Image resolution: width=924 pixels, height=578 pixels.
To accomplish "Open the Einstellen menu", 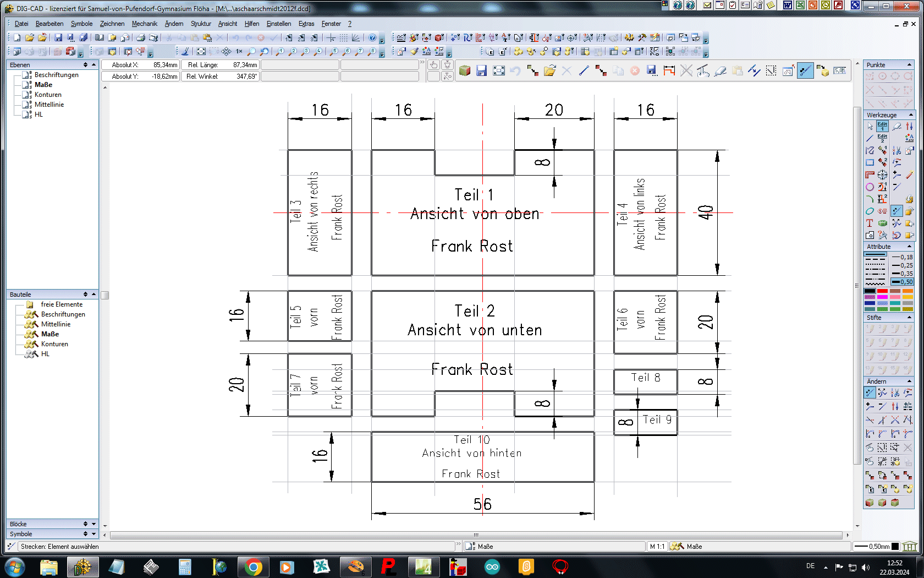I will pos(279,24).
